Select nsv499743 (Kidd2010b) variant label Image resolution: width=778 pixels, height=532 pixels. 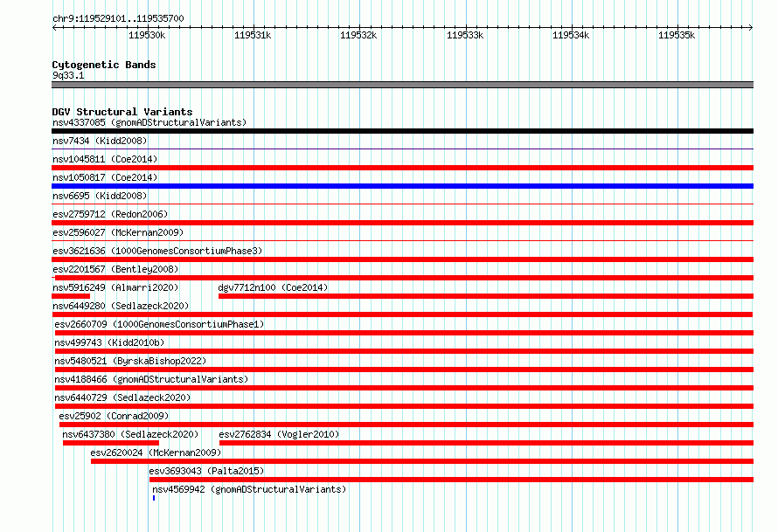(x=109, y=342)
